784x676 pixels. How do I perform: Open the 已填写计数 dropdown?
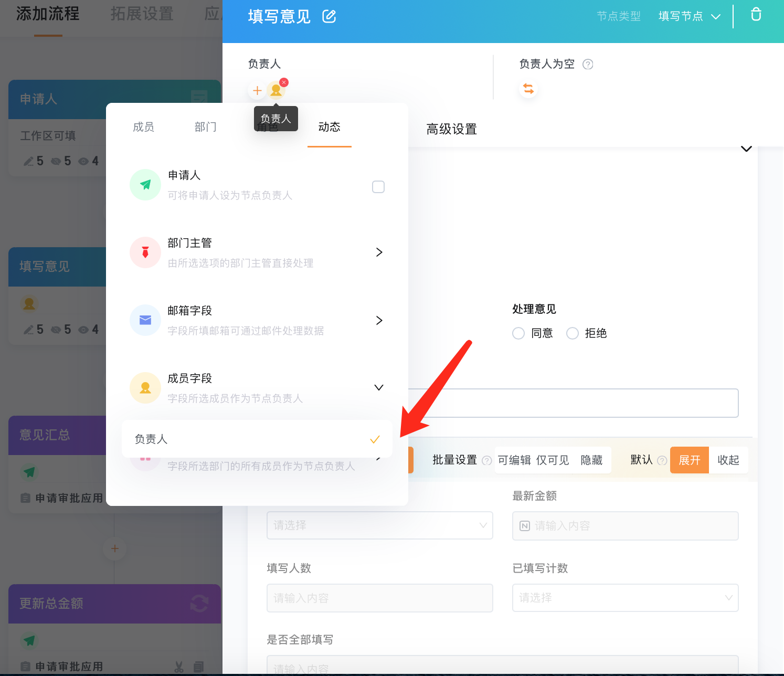click(x=626, y=598)
